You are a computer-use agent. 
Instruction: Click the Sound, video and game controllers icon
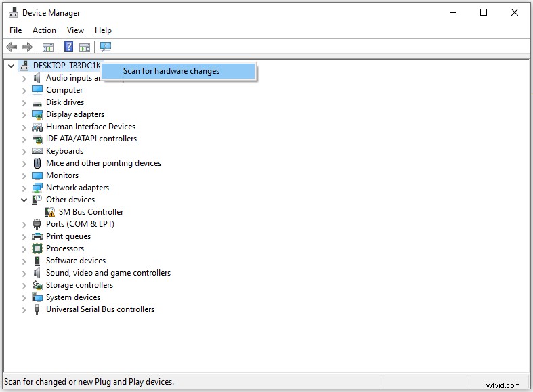pyautogui.click(x=37, y=273)
